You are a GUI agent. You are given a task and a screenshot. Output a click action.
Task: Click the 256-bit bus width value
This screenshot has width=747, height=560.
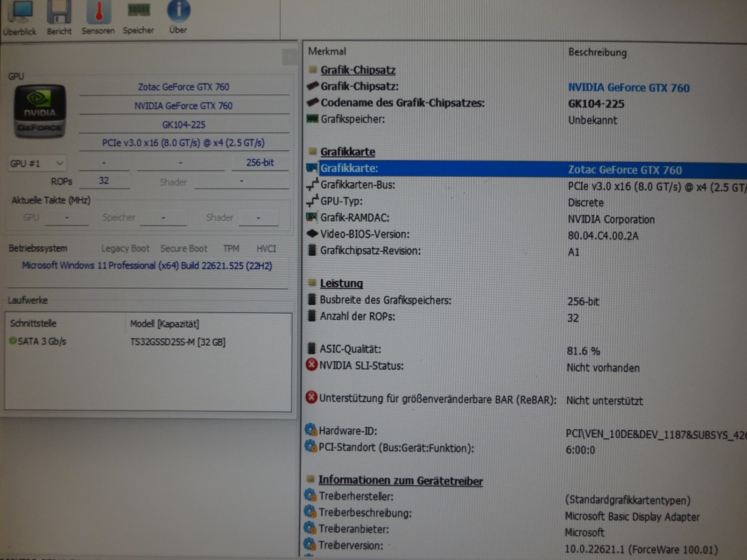click(x=260, y=162)
